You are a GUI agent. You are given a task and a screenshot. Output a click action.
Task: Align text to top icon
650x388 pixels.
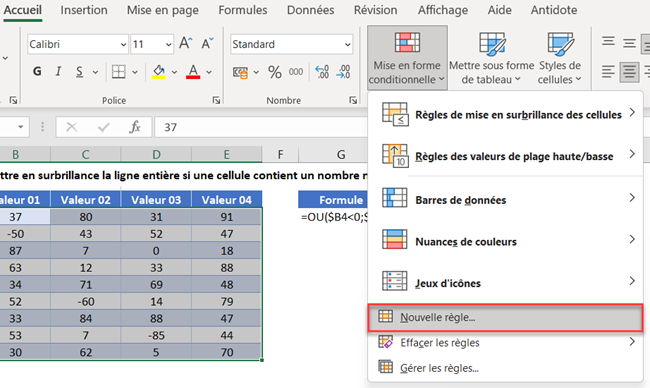(x=608, y=42)
